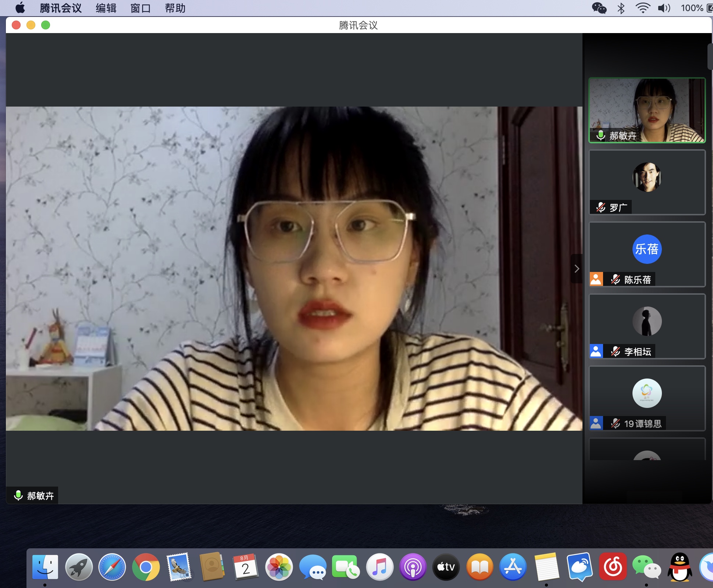Open Launchpad from the Dock
The height and width of the screenshot is (588, 713).
pos(79,567)
